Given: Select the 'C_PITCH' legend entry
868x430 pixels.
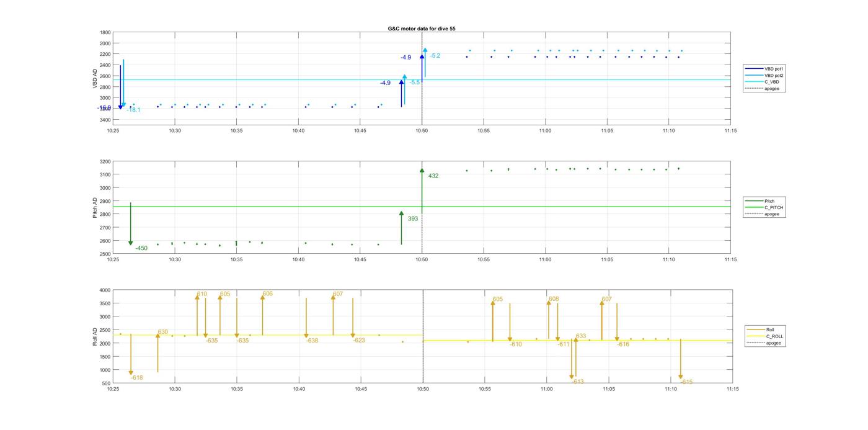Looking at the screenshot, I should point(764,207).
